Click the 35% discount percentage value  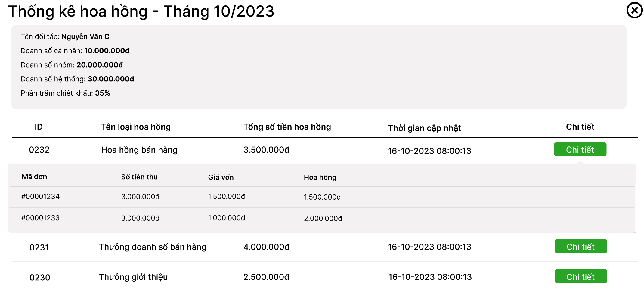point(102,93)
